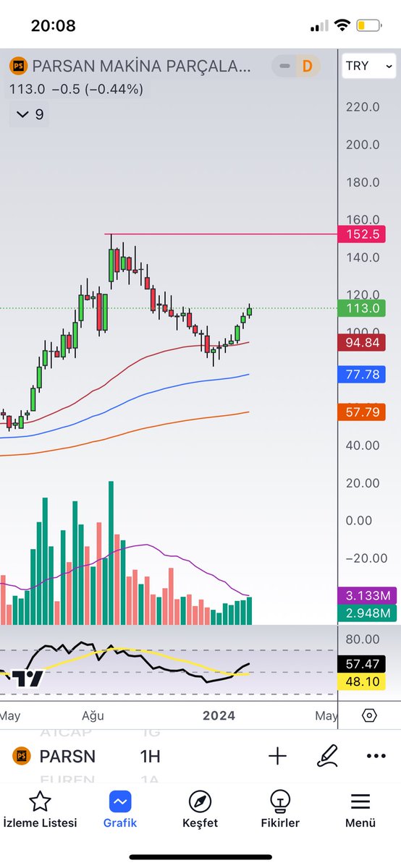Change the 1H timeframe selector
This screenshot has height=868, width=401.
point(150,757)
